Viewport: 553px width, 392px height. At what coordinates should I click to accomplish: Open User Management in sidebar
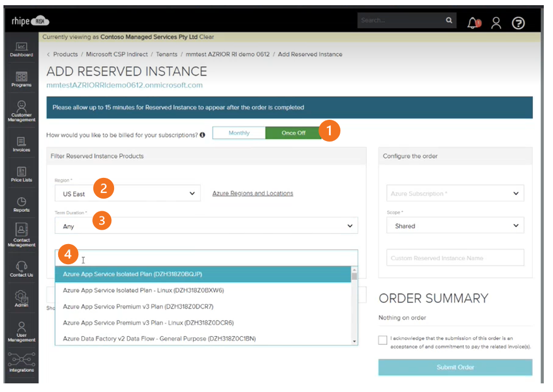pos(21,332)
